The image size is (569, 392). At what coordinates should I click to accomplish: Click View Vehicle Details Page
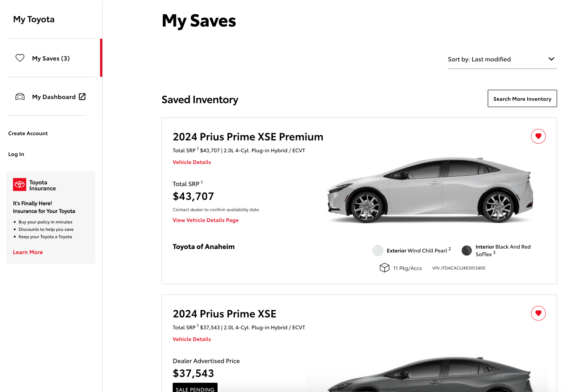pos(206,220)
